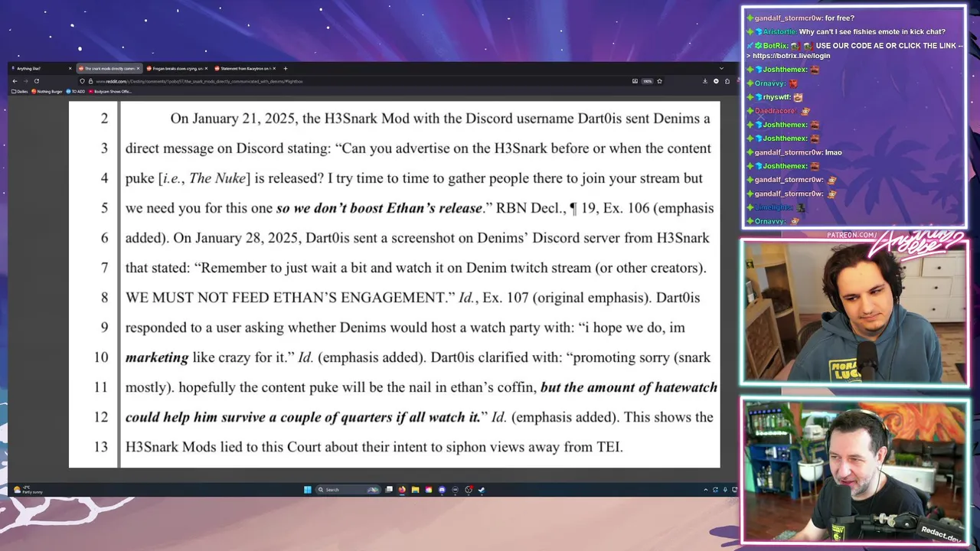
Task: Click 'RBN Decl.' citation text
Action: 531,208
